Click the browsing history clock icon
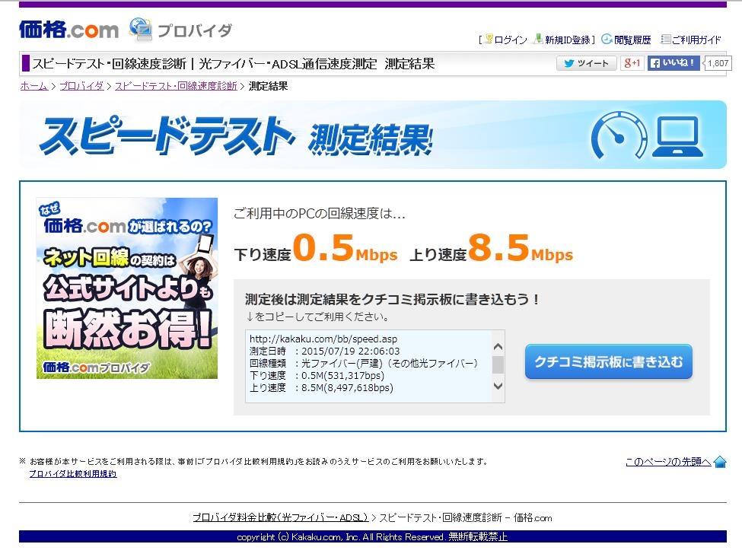742x560 pixels. [x=607, y=40]
